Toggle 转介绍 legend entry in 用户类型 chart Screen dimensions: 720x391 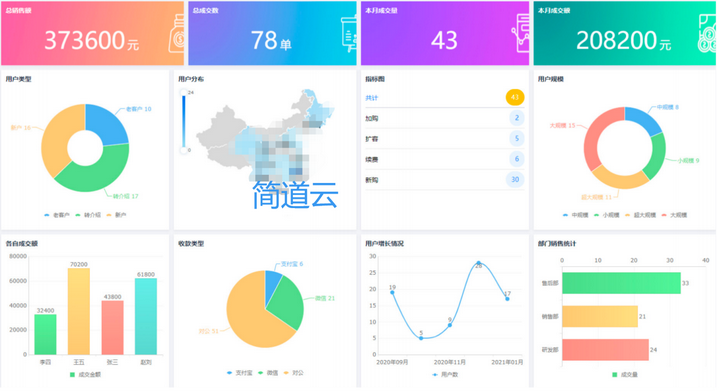(x=88, y=215)
